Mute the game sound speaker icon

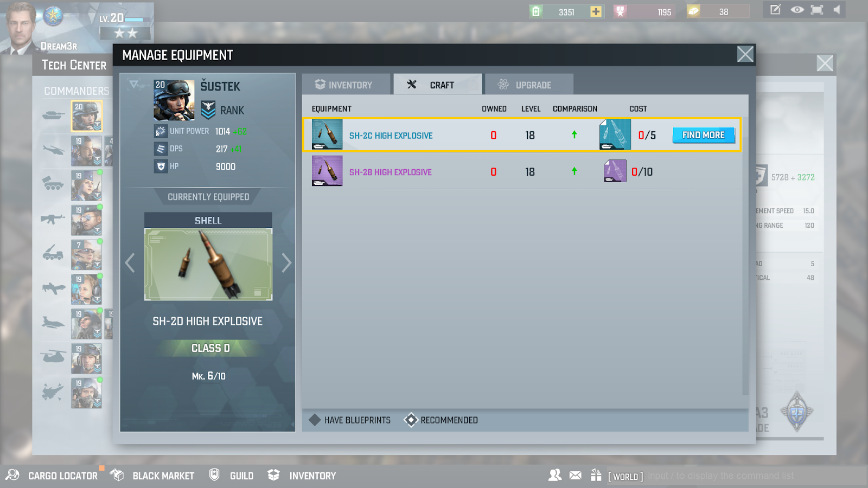coord(837,10)
